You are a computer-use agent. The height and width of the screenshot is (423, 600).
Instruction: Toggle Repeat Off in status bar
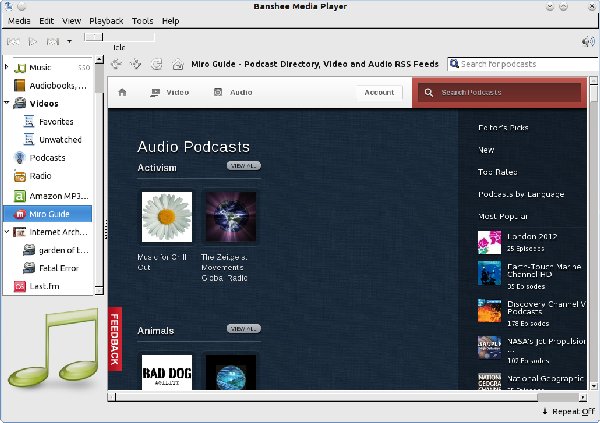568,412
